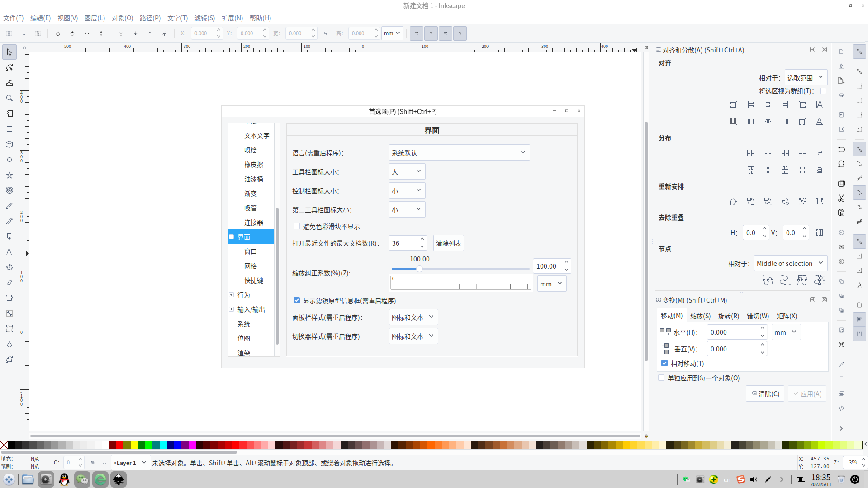Click remove overlaps icon beside V field
The height and width of the screenshot is (488, 868).
[x=820, y=232]
